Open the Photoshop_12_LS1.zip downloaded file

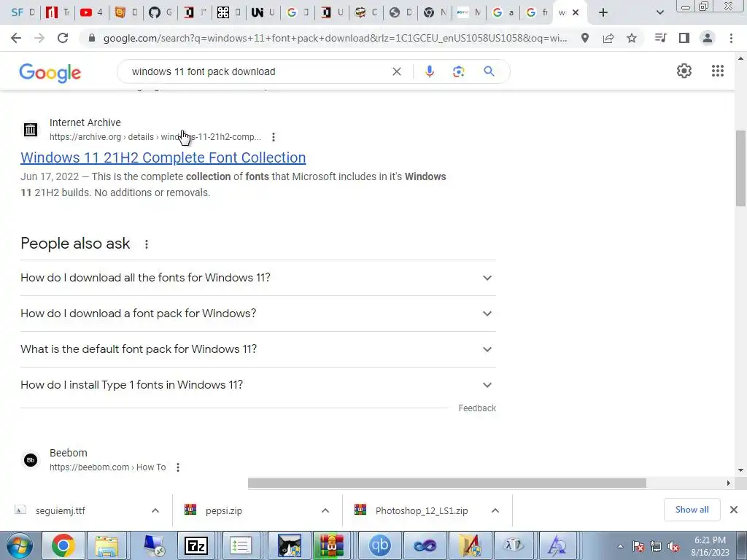click(x=422, y=510)
